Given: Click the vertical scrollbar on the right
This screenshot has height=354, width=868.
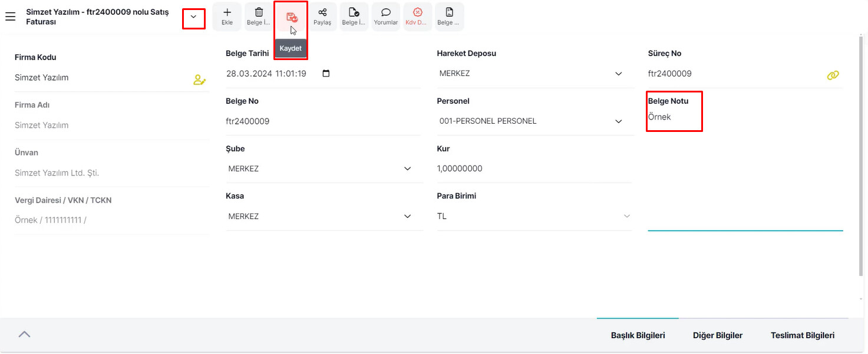Looking at the screenshot, I should tap(861, 156).
